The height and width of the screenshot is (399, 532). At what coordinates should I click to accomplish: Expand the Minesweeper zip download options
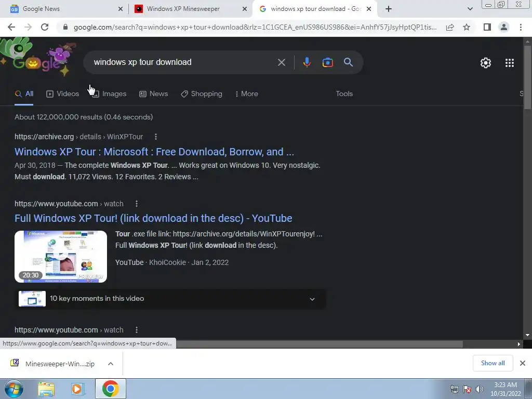tap(111, 364)
